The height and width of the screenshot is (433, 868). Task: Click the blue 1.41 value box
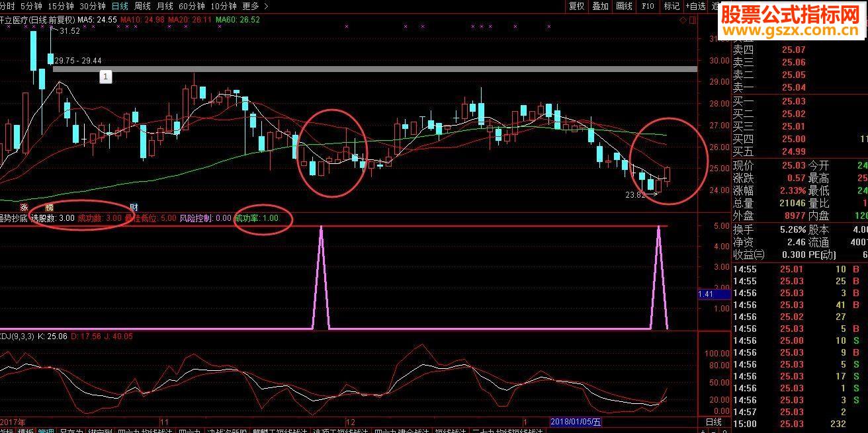coord(713,294)
